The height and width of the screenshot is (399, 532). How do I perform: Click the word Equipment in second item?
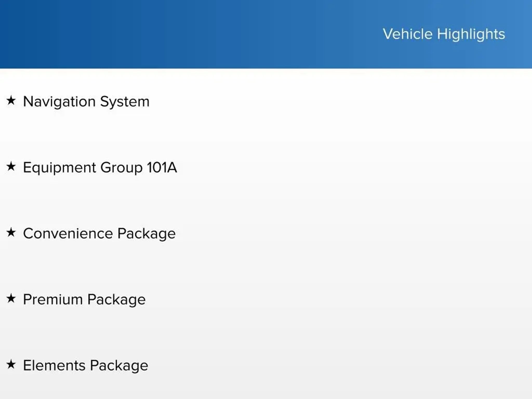tap(59, 168)
